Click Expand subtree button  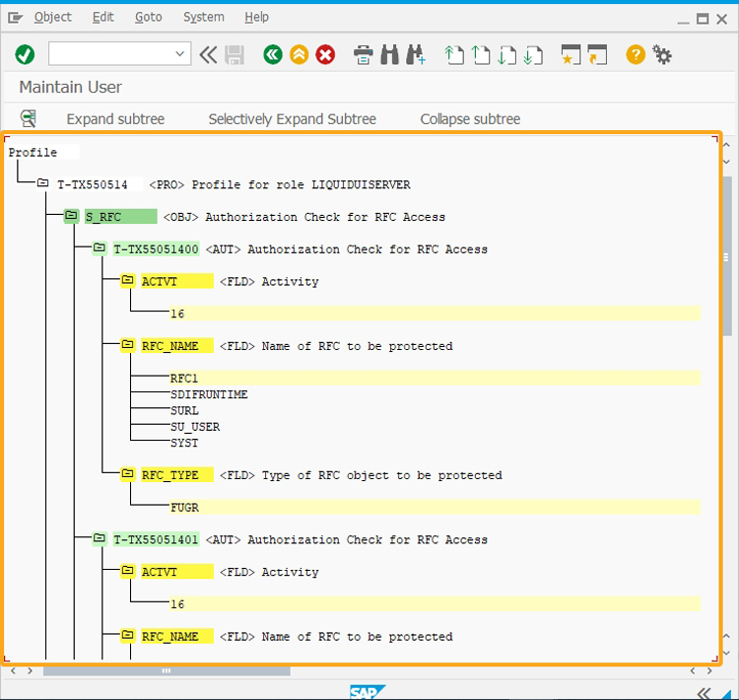pyautogui.click(x=115, y=119)
